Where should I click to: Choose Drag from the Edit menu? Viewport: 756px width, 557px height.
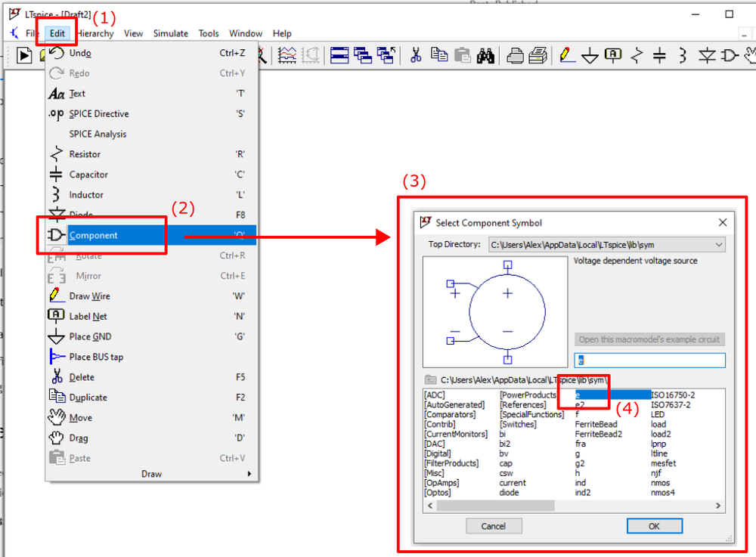[151, 438]
